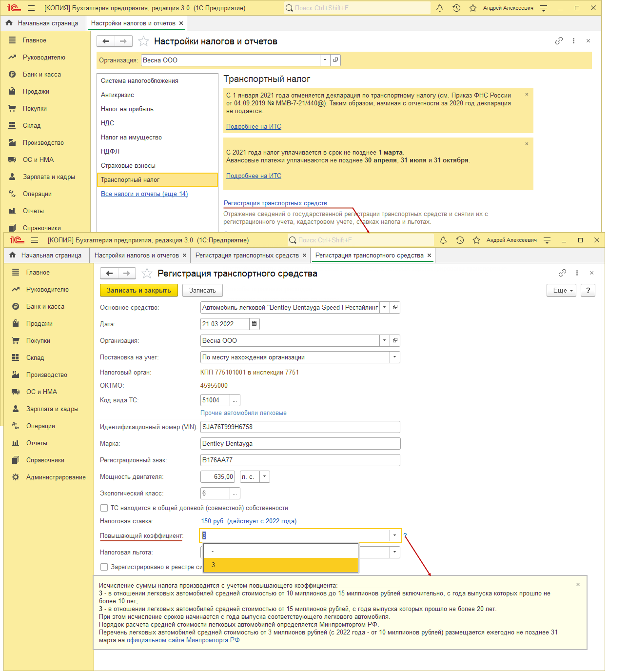Select the dash empty option in the coefficient list
The height and width of the screenshot is (672, 628).
click(281, 551)
